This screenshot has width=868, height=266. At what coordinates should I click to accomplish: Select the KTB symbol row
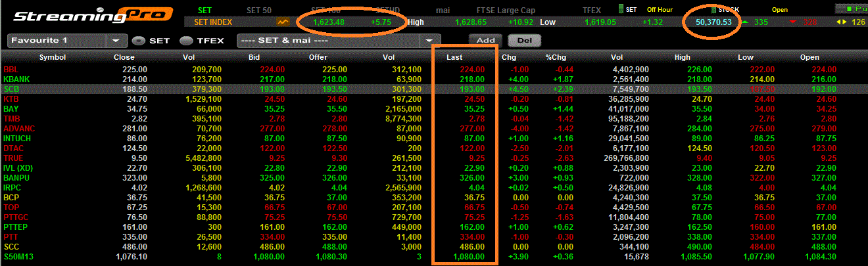point(434,99)
